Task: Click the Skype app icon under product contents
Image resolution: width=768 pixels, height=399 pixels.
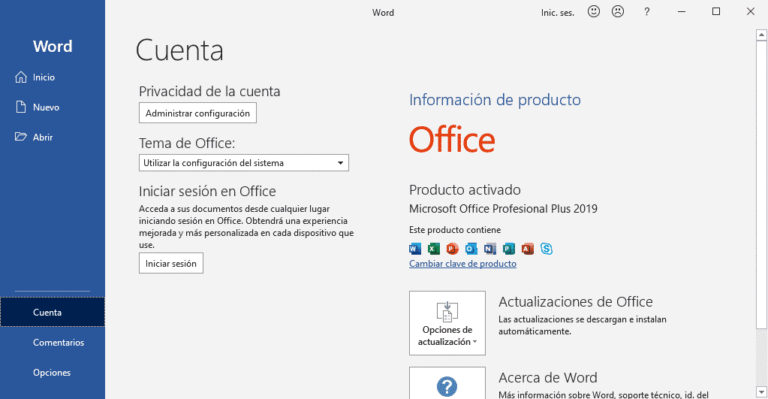Action: click(x=547, y=249)
